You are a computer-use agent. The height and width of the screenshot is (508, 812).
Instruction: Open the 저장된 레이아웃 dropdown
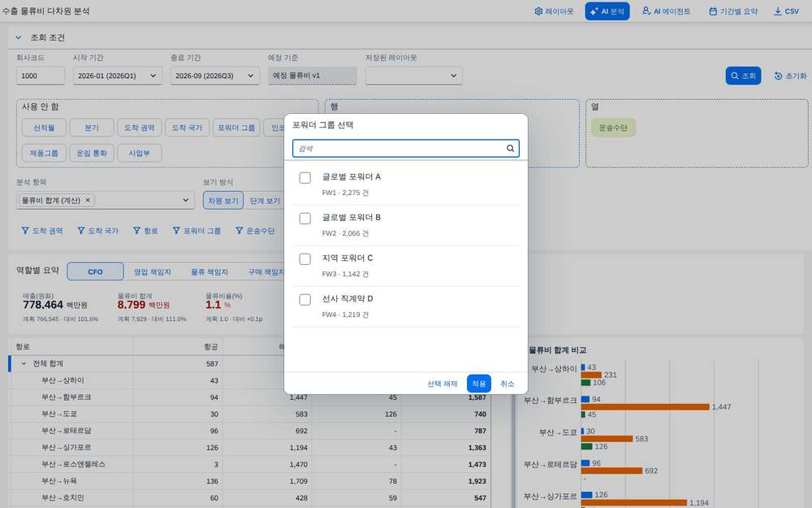pyautogui.click(x=414, y=76)
